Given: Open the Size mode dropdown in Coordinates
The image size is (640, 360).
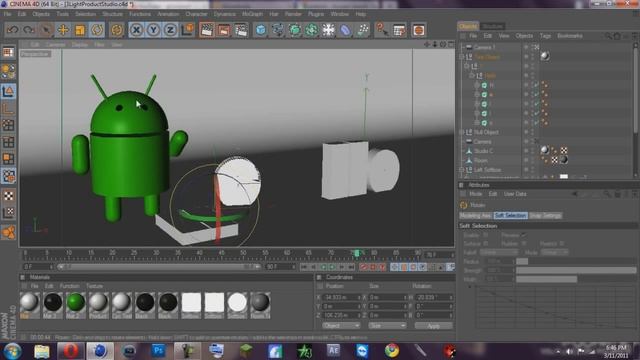Looking at the screenshot, I should point(387,326).
